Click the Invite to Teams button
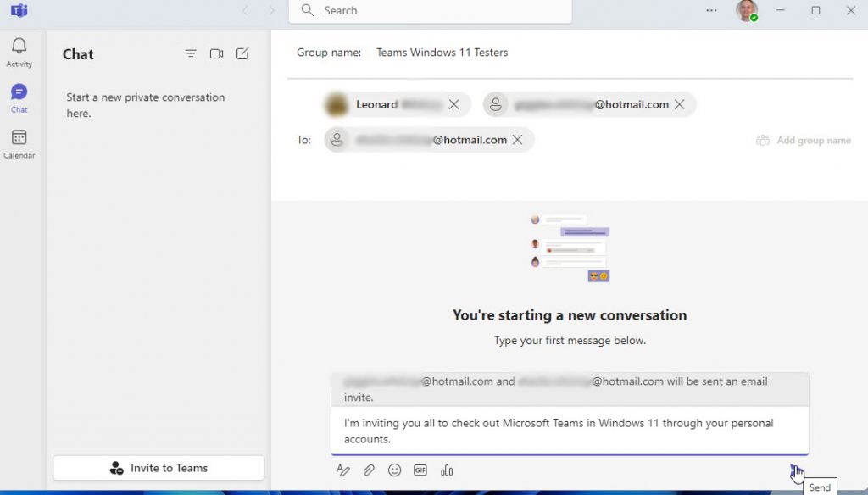The image size is (868, 495). 158,467
